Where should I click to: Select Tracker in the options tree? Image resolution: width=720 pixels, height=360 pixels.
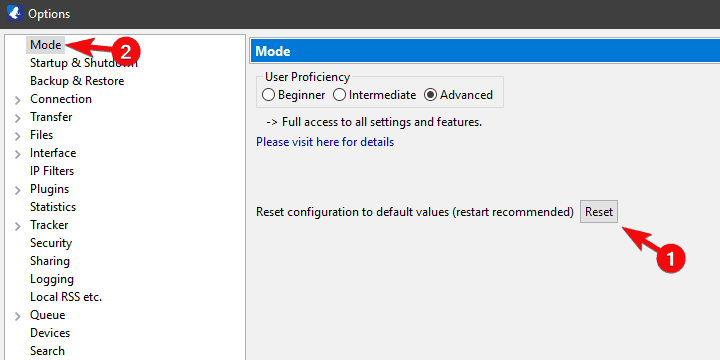[x=49, y=225]
